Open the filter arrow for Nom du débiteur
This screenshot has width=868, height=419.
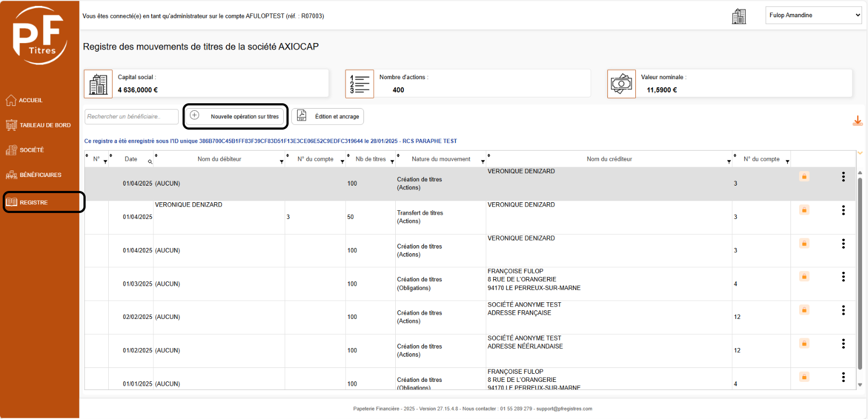coord(282,161)
